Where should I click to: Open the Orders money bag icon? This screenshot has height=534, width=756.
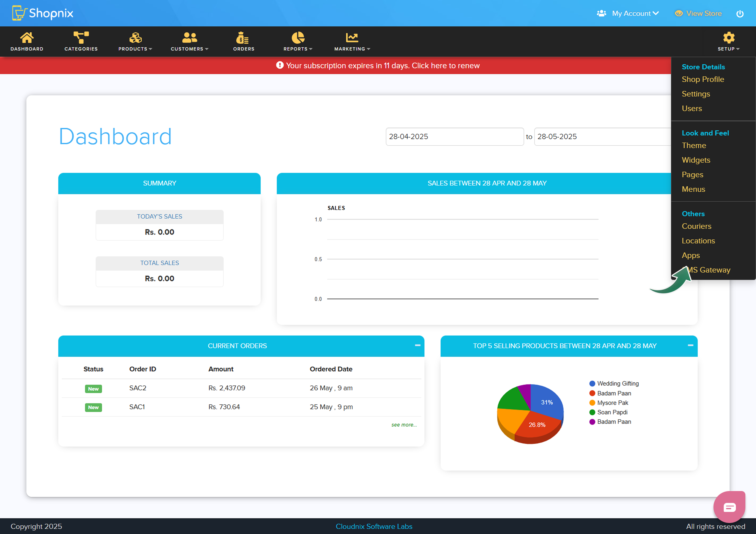242,38
